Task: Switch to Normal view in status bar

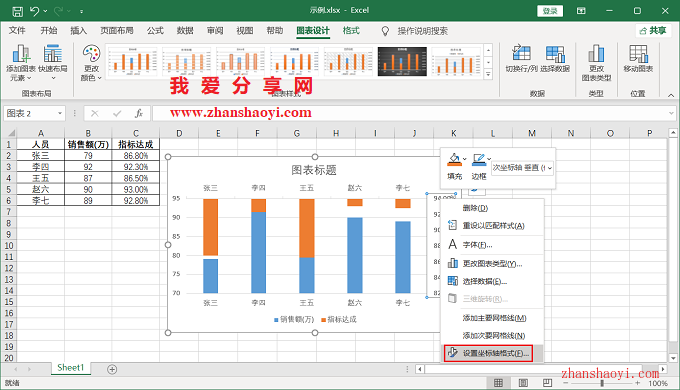Action: (x=498, y=383)
